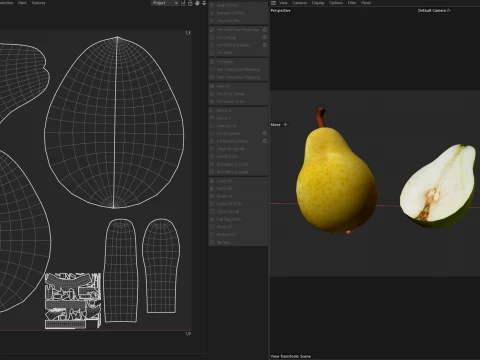Select the sliced pear half model

[x=438, y=187]
